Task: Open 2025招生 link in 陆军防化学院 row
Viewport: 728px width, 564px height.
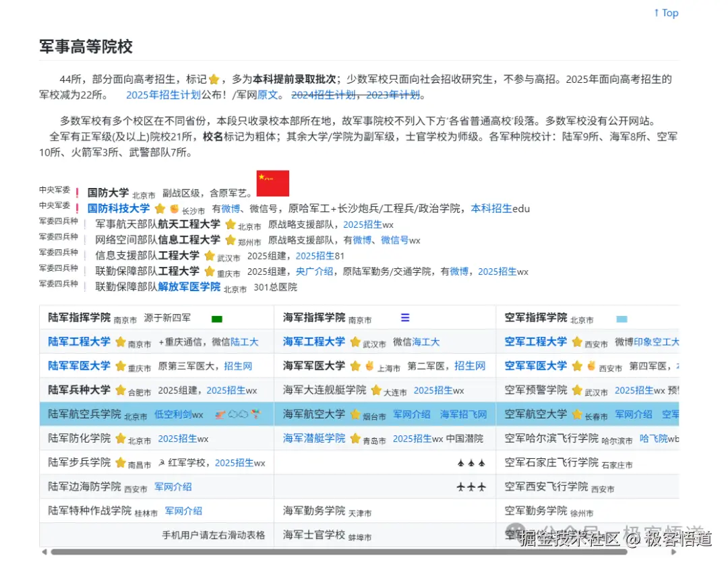Action: (178, 439)
